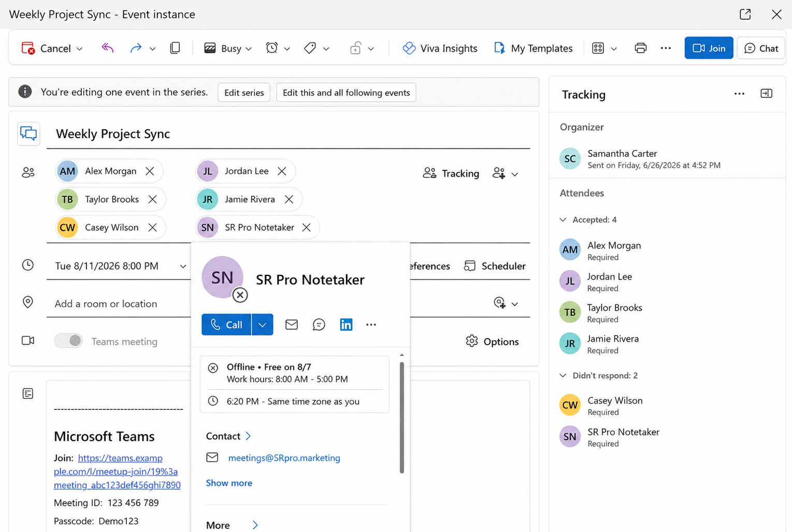Open the Tracking panel more options ellipsis
792x532 pixels.
point(739,94)
